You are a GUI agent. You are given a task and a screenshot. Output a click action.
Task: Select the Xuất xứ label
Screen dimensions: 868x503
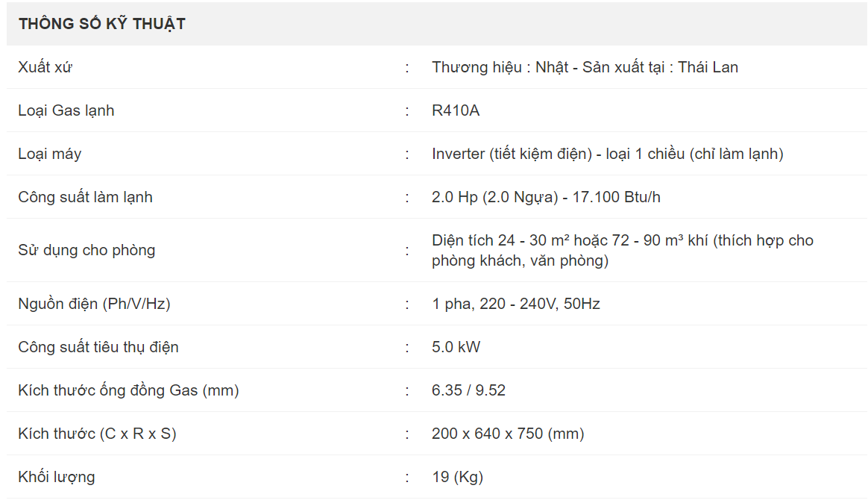(45, 67)
